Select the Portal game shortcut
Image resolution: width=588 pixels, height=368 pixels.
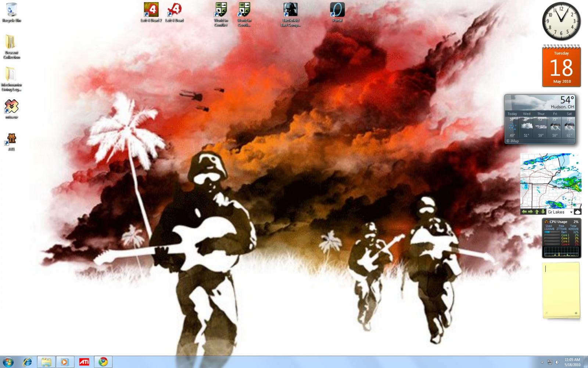337,12
